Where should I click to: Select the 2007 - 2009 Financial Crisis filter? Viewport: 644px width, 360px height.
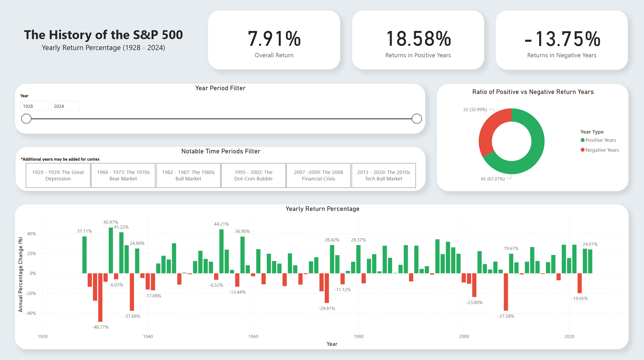pyautogui.click(x=319, y=175)
